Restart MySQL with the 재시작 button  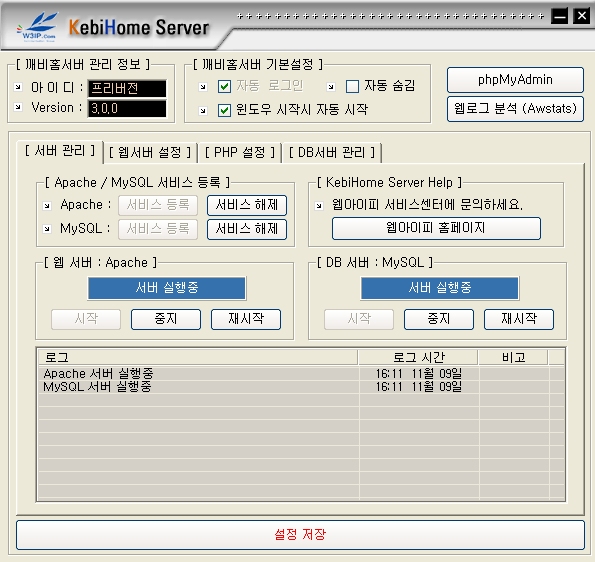coord(519,319)
